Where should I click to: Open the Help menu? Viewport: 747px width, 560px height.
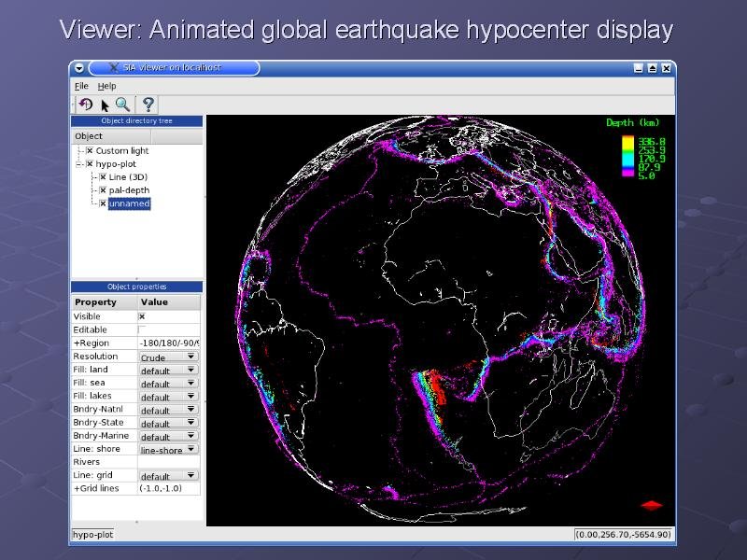coord(106,86)
